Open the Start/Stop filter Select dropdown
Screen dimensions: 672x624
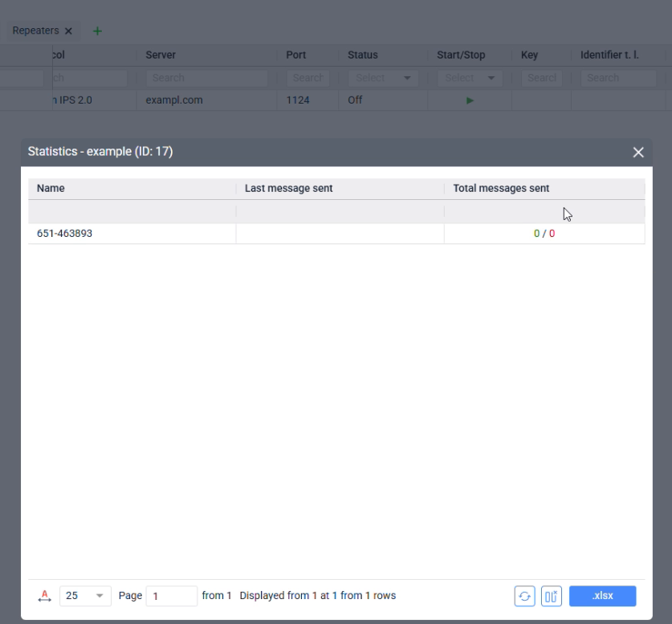pyautogui.click(x=470, y=78)
